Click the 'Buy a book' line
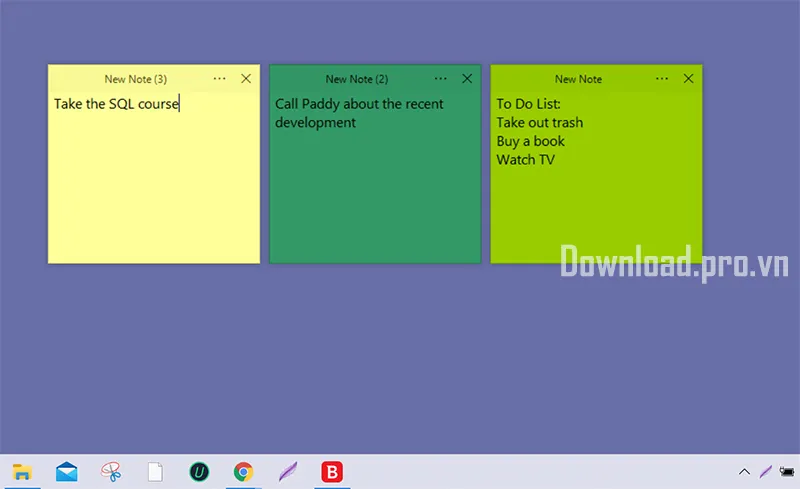Image resolution: width=800 pixels, height=489 pixels. [x=531, y=141]
